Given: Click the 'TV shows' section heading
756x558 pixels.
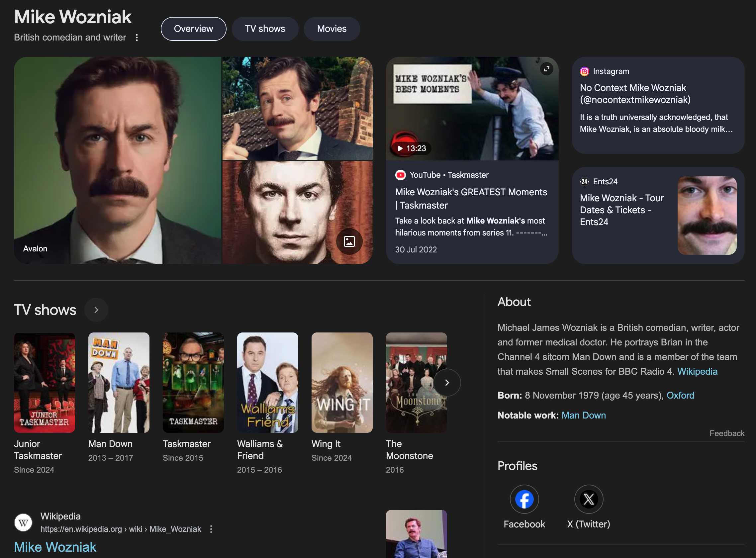Looking at the screenshot, I should [x=45, y=310].
